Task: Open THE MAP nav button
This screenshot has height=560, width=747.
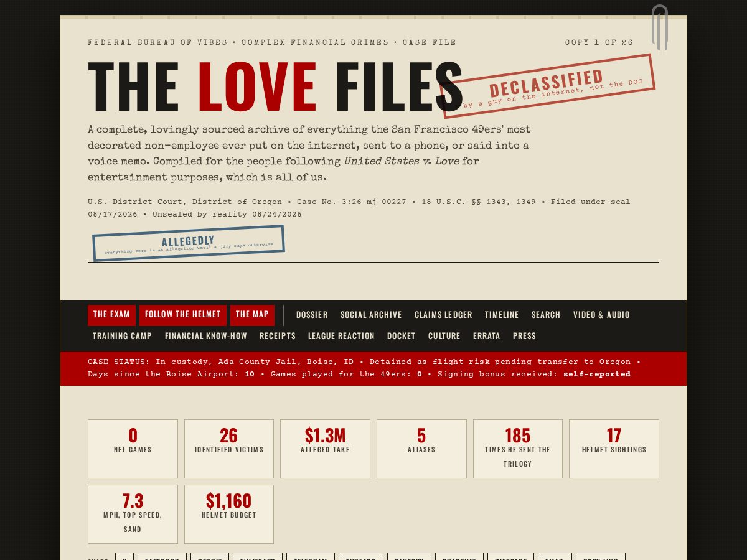Action: [x=252, y=315]
